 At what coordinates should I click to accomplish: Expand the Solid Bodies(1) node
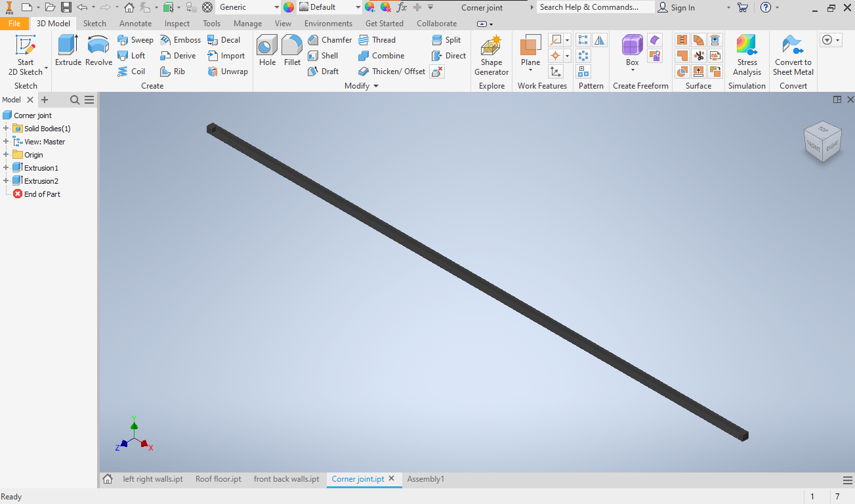point(6,129)
